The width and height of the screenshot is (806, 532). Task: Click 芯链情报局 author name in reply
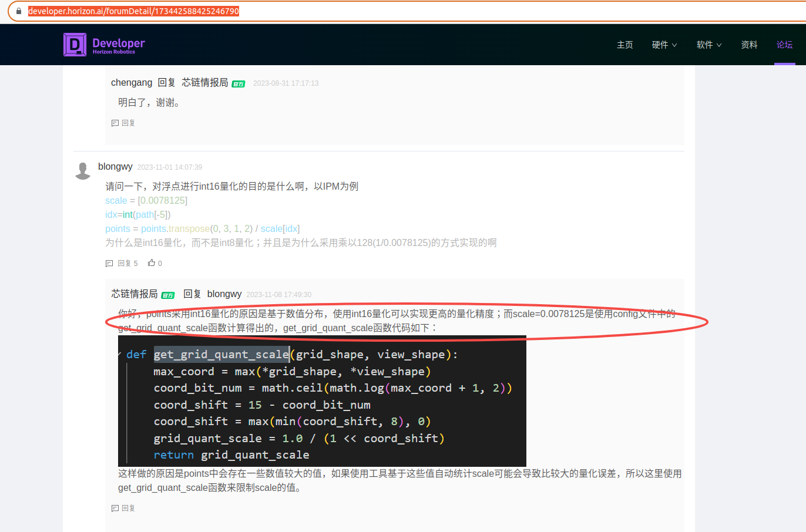(x=135, y=294)
